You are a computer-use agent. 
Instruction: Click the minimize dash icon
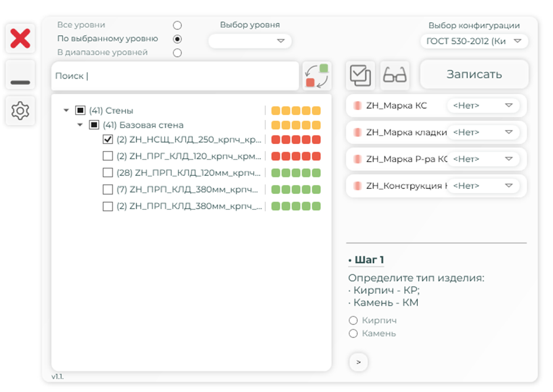click(x=20, y=82)
